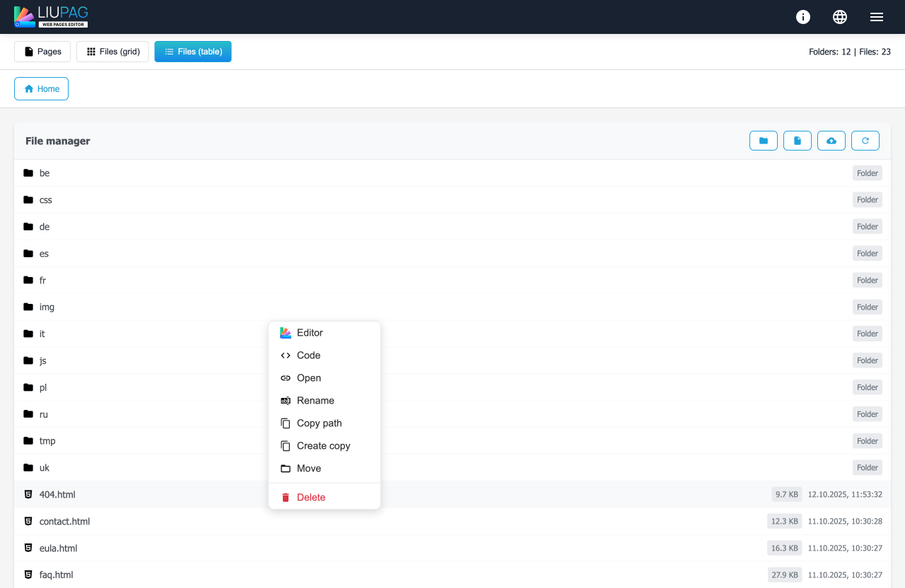Click the tmp folder icon

28,441
